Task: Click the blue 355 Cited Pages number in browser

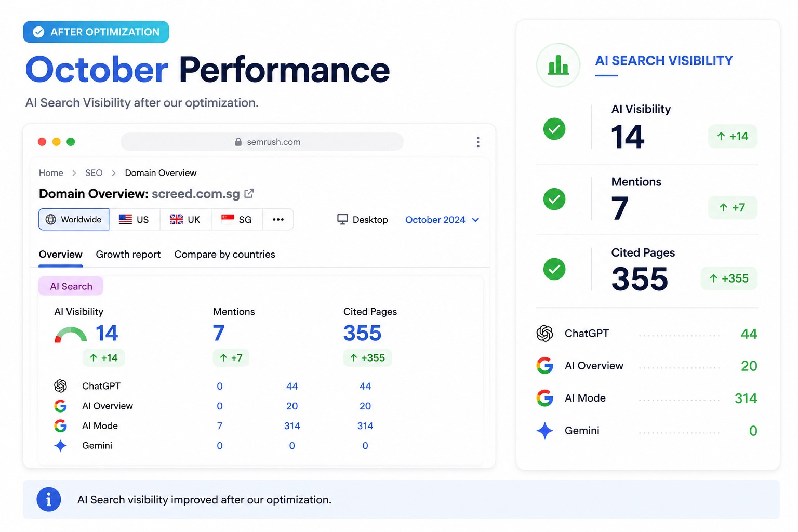Action: pos(363,334)
